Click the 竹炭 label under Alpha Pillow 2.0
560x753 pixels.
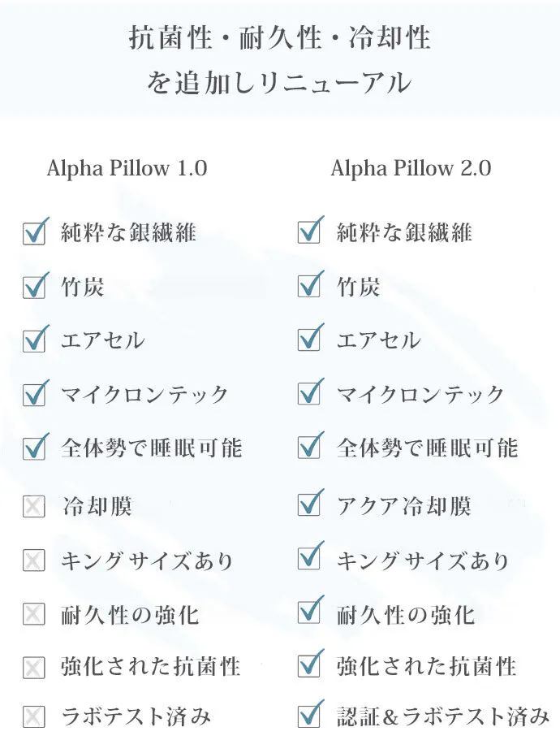pyautogui.click(x=358, y=287)
